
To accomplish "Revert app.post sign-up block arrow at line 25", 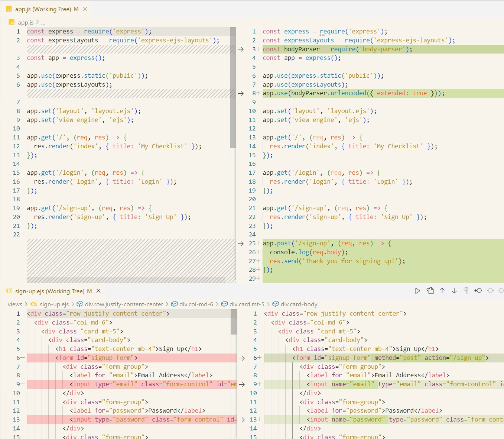I will pyautogui.click(x=241, y=243).
